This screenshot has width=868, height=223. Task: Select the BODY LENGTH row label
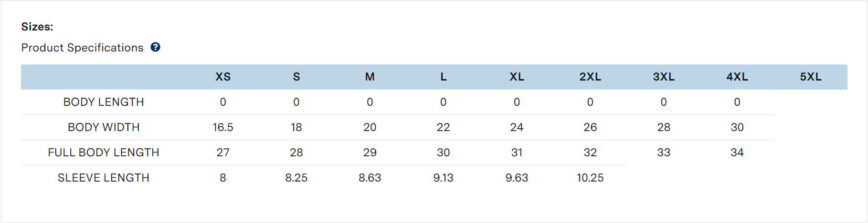click(x=104, y=102)
